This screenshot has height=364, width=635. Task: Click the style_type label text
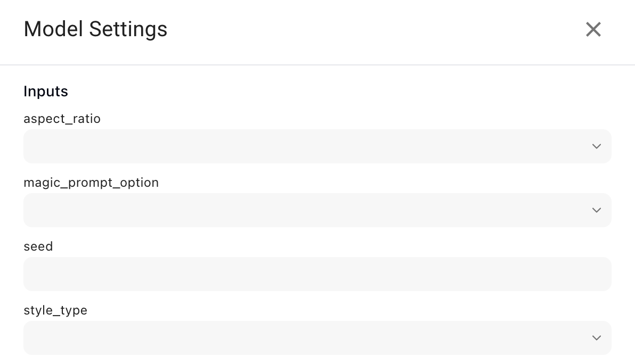tap(55, 310)
